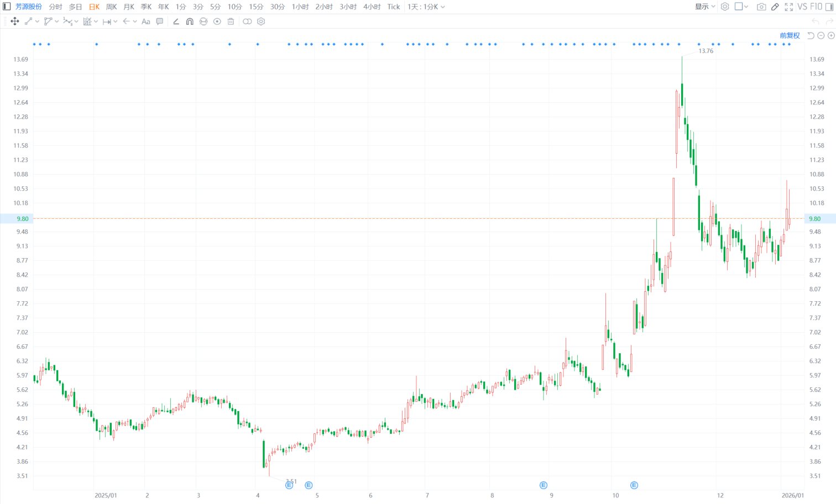Switch to 周K weekly tab
836x504 pixels.
point(111,7)
